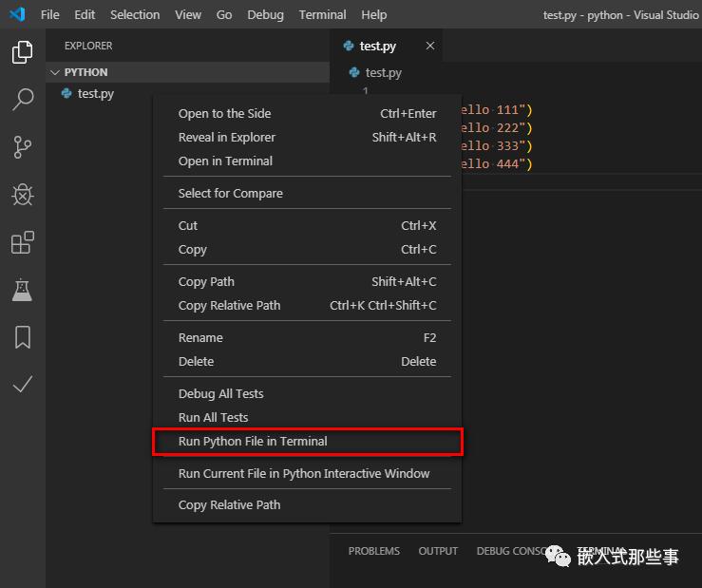Image resolution: width=702 pixels, height=588 pixels.
Task: Choose Cut from context menu
Action: (x=307, y=226)
